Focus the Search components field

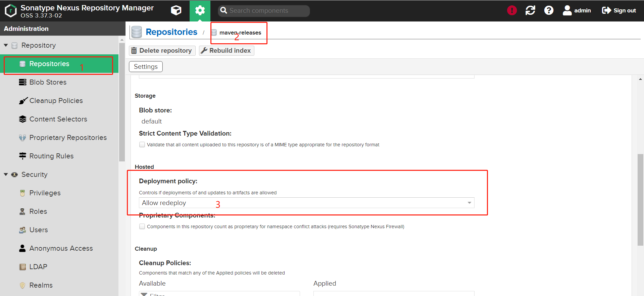click(264, 11)
